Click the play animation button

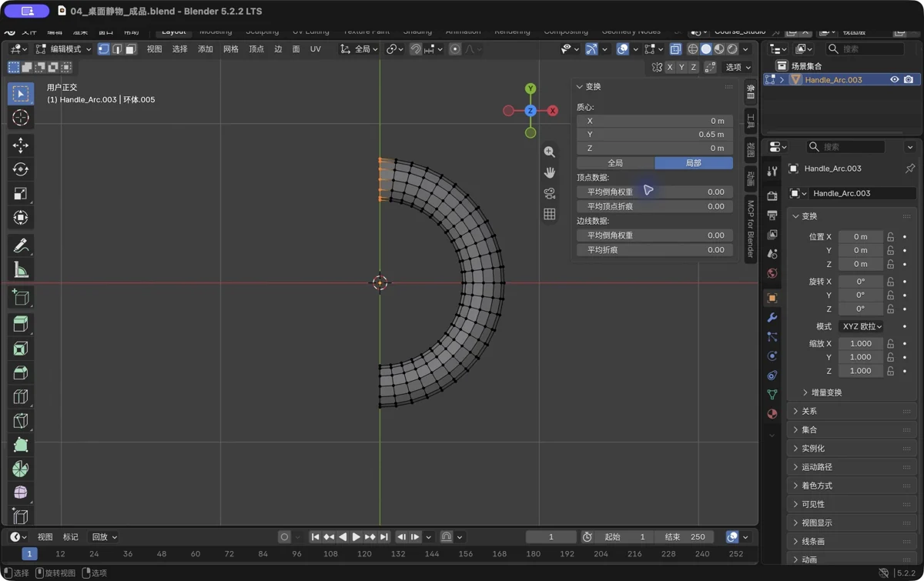click(x=356, y=537)
